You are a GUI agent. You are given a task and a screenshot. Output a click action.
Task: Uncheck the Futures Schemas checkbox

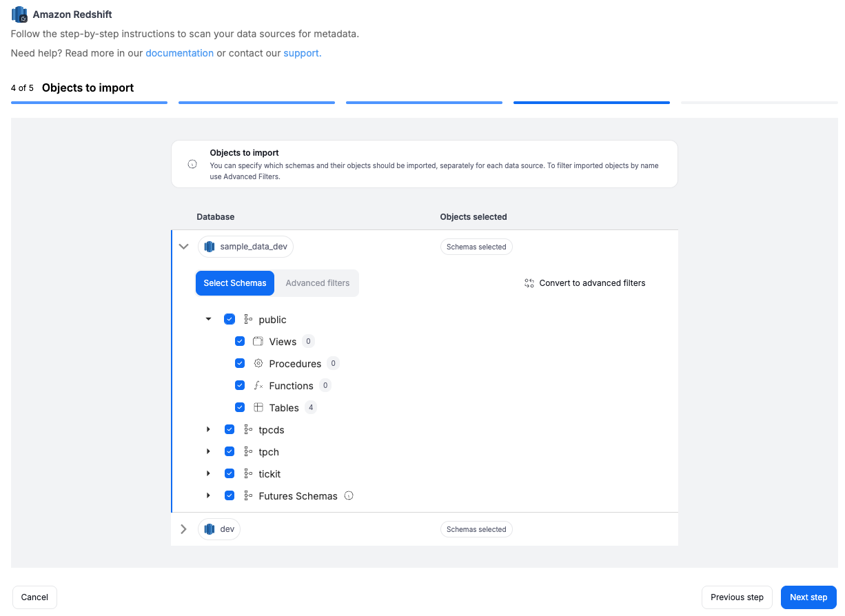point(230,495)
